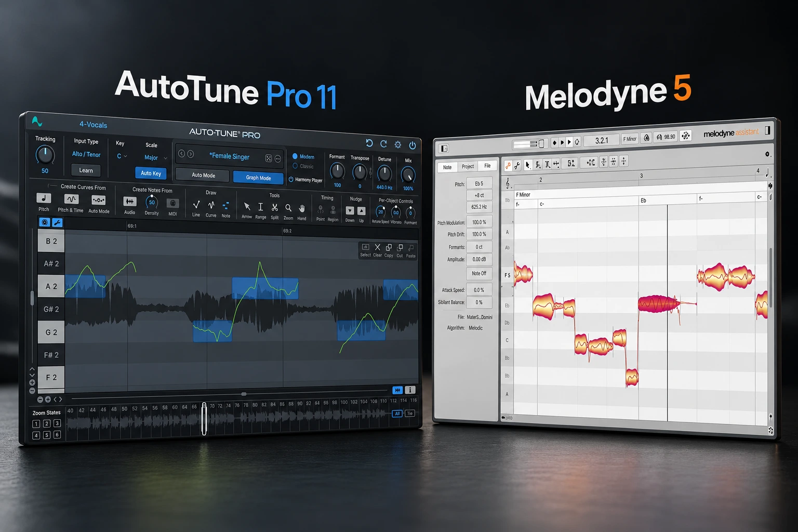Viewport: 798px width, 532px height.
Task: Open Input Type Alto / Tenor selector
Action: 86,154
